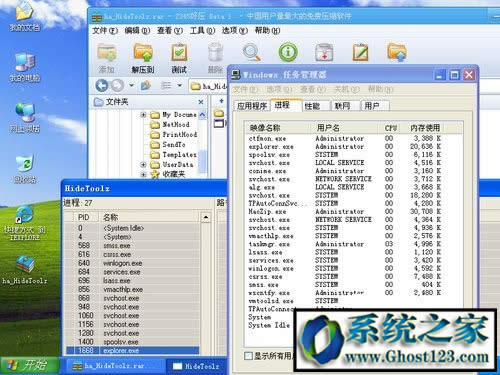This screenshot has height=375, width=500.
Task: Select winlogon.exe row in HideToolz
Action: pyautogui.click(x=133, y=263)
